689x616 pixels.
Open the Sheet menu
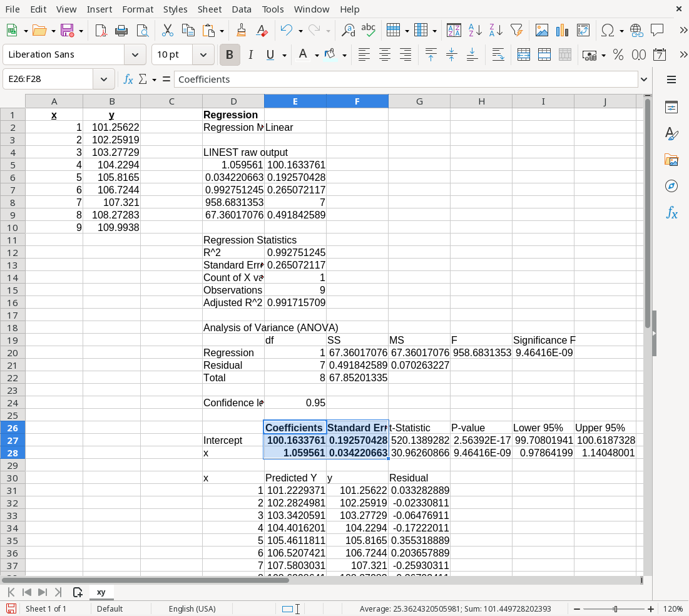tap(210, 9)
